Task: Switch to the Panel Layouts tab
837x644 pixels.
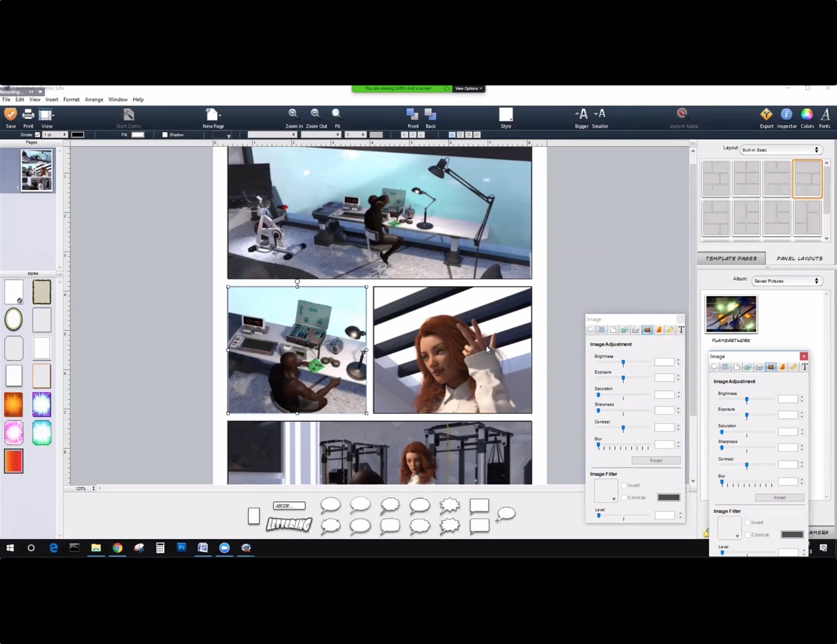Action: [x=800, y=258]
